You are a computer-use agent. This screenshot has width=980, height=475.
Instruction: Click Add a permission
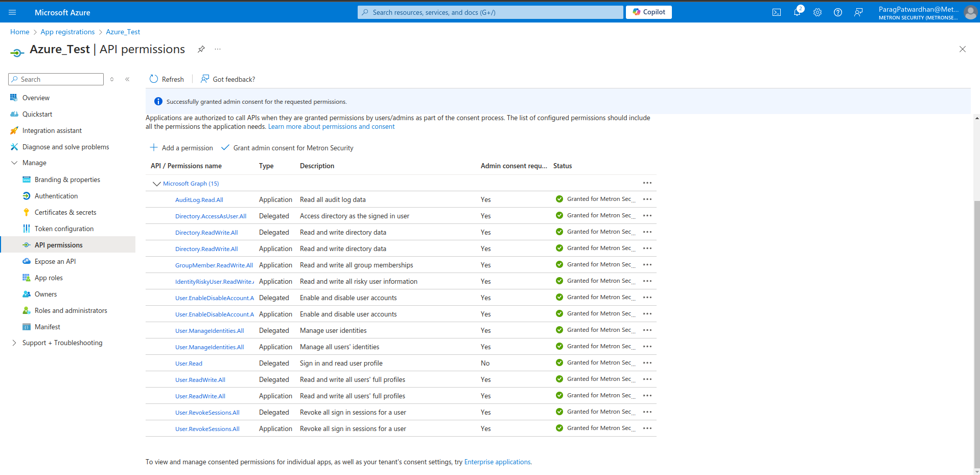(181, 148)
